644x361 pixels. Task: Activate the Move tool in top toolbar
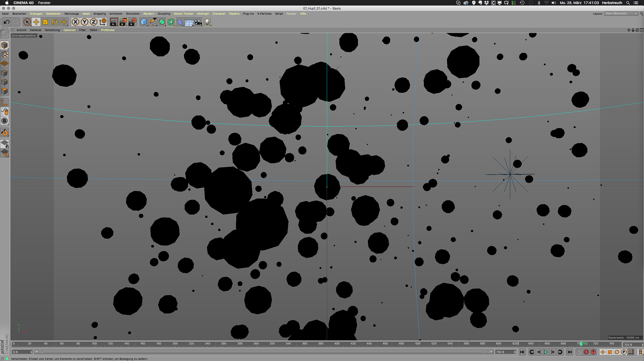point(36,22)
